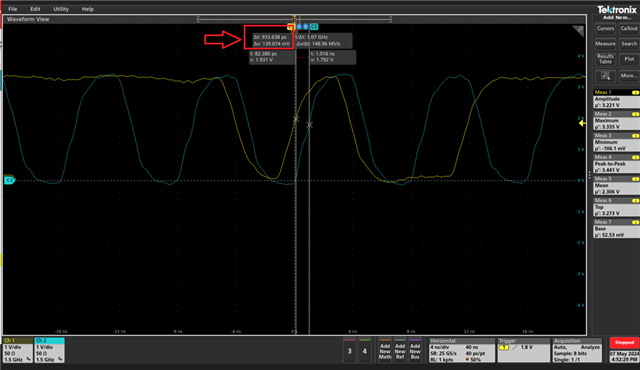The width and height of the screenshot is (640, 370).
Task: Open the Measure panel button
Action: click(605, 44)
